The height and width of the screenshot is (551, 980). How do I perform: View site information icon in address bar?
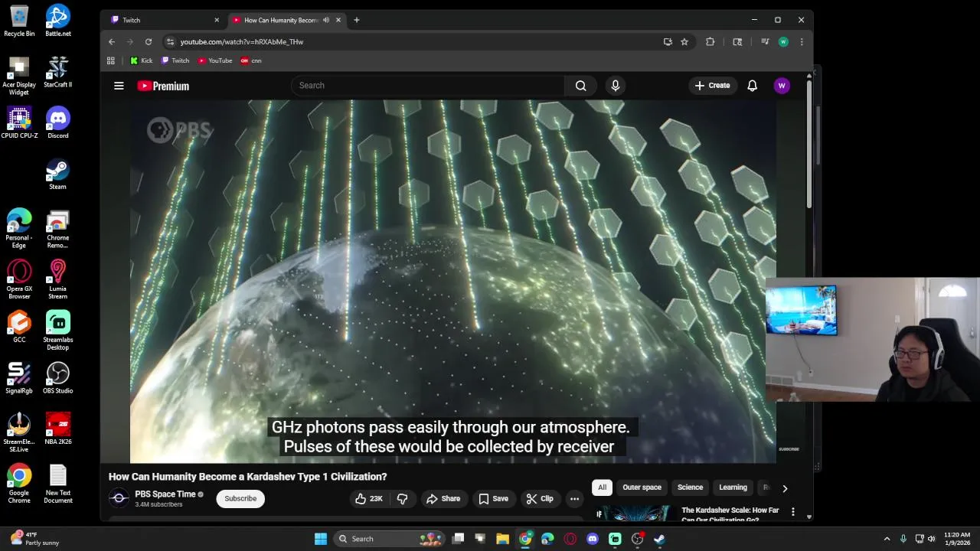pyautogui.click(x=170, y=42)
